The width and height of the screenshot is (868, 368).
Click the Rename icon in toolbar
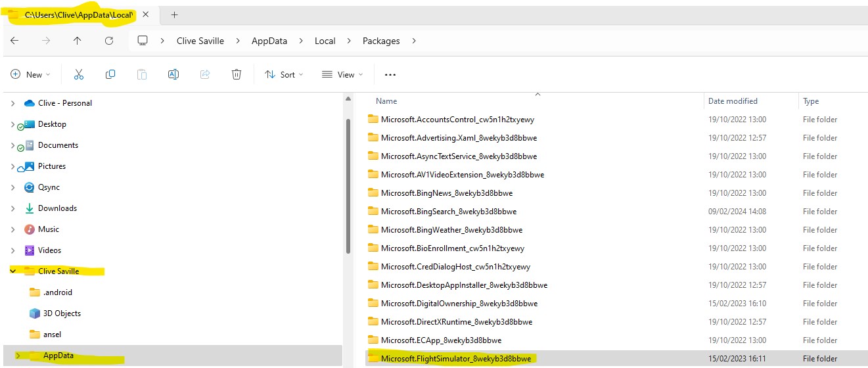[173, 75]
